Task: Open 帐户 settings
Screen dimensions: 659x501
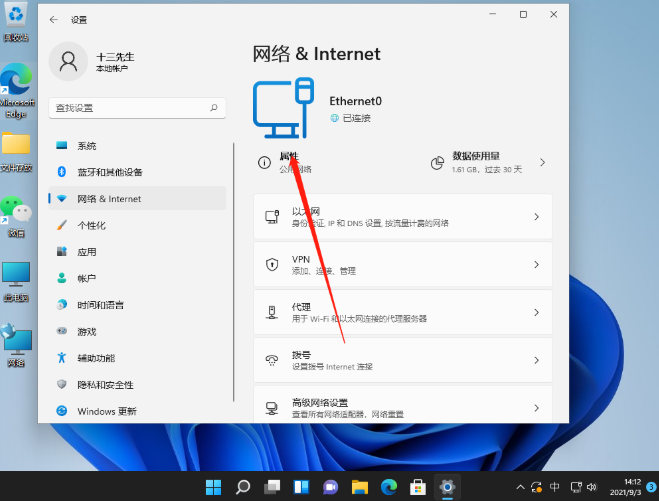Action: click(x=137, y=278)
